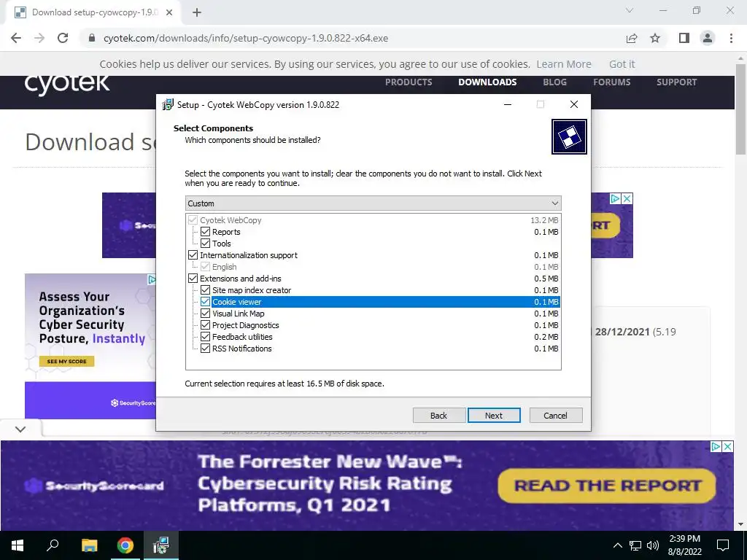The image size is (747, 560).
Task: Click the share page icon in address bar
Action: (632, 38)
